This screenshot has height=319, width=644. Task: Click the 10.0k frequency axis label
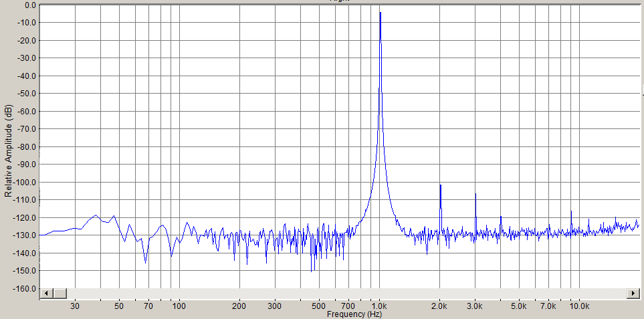click(x=580, y=306)
